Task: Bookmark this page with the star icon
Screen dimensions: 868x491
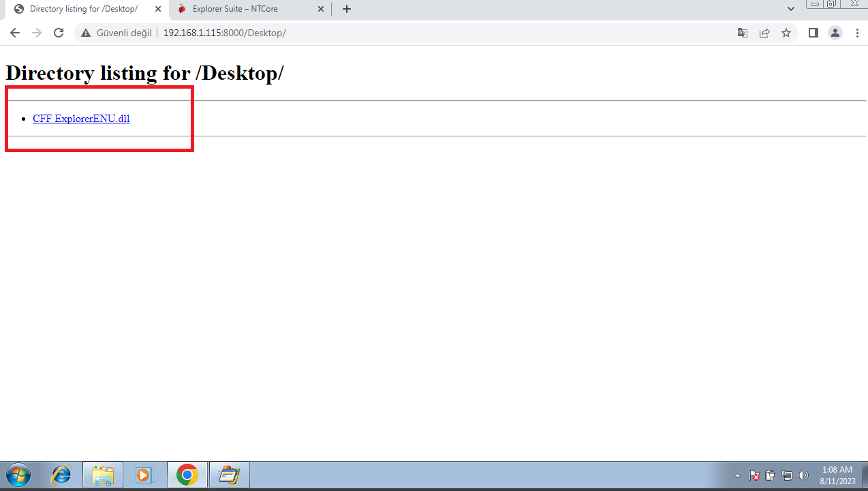Action: pos(786,33)
